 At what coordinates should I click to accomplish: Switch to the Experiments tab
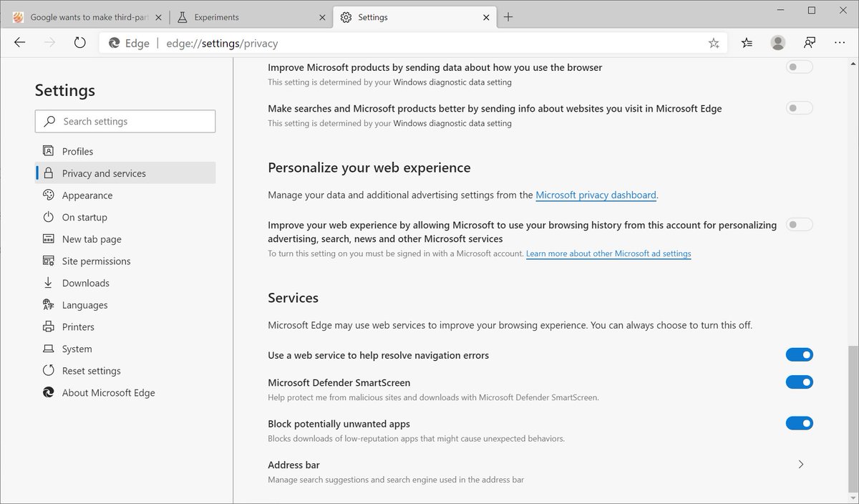click(x=251, y=17)
